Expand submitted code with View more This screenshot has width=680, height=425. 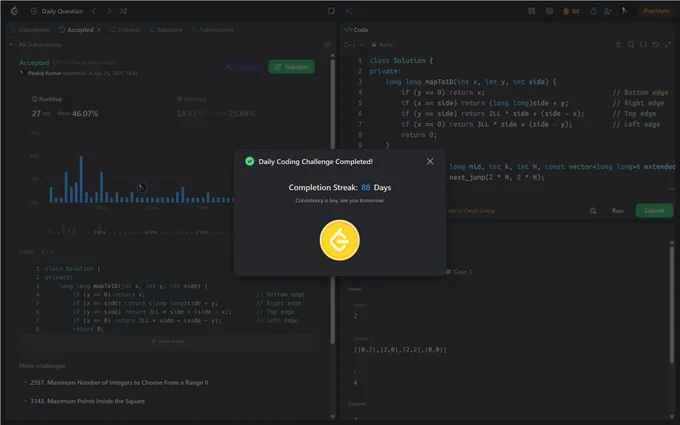pyautogui.click(x=167, y=341)
